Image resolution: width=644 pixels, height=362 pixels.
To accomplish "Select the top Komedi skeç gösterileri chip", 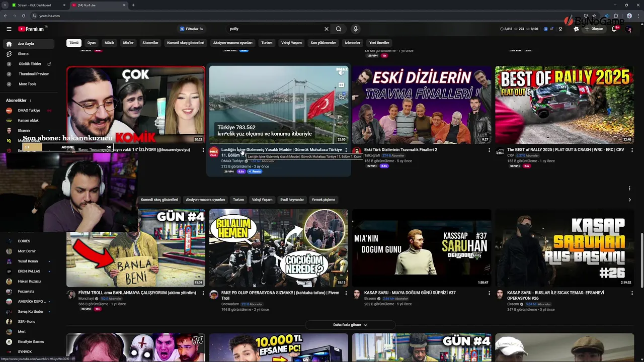I will [186, 43].
